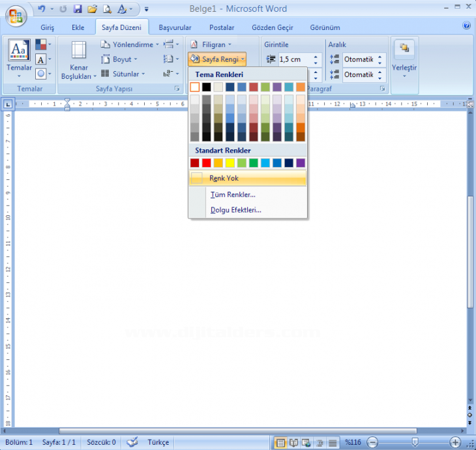This screenshot has height=450, width=476.
Task: Switch to Full Screen Reading view
Action: click(293, 443)
